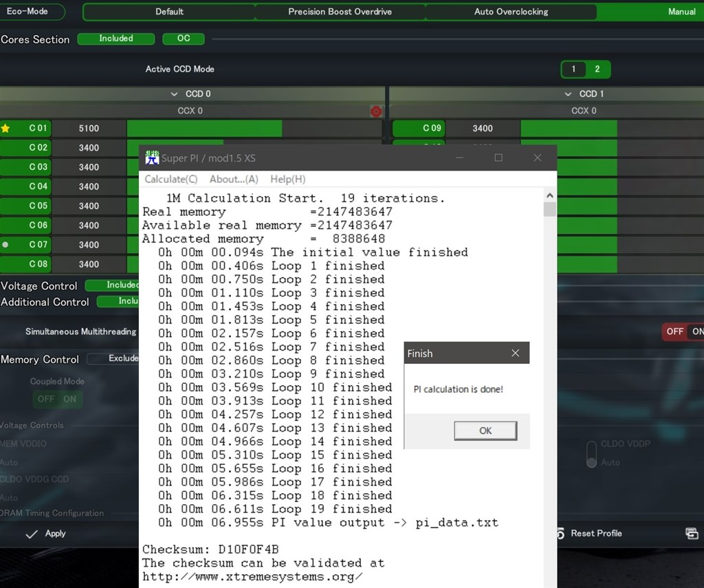Viewport: 704px width, 588px height.
Task: Click the 'Loop 19 finished' line
Action: (275, 509)
